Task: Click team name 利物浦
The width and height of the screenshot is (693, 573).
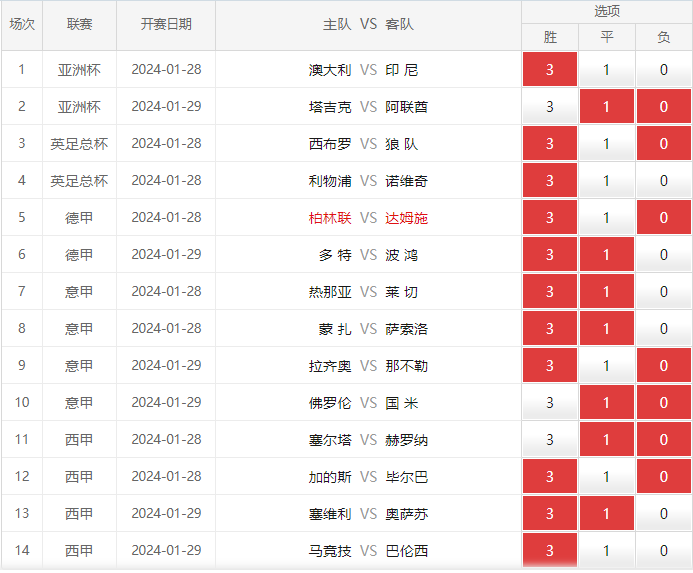Action: (x=330, y=181)
